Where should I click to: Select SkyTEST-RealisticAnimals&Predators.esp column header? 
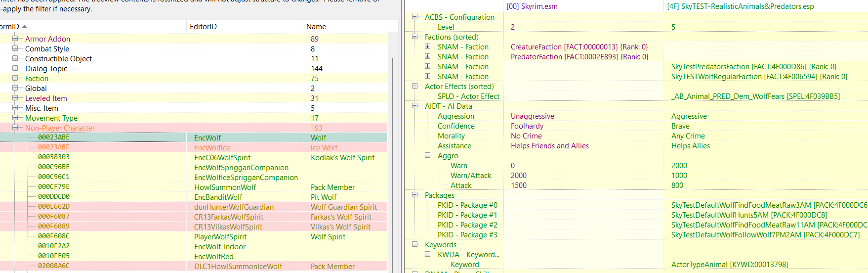[766, 6]
